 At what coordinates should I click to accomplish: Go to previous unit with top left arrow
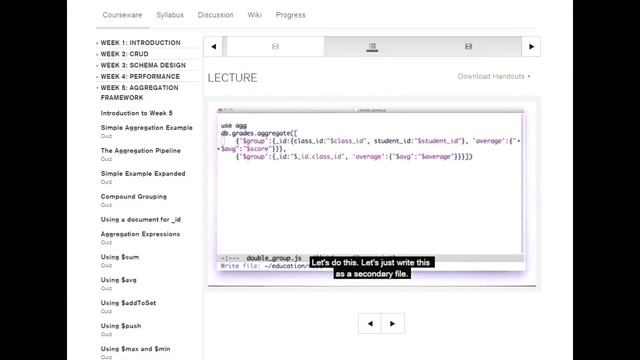coord(213,47)
